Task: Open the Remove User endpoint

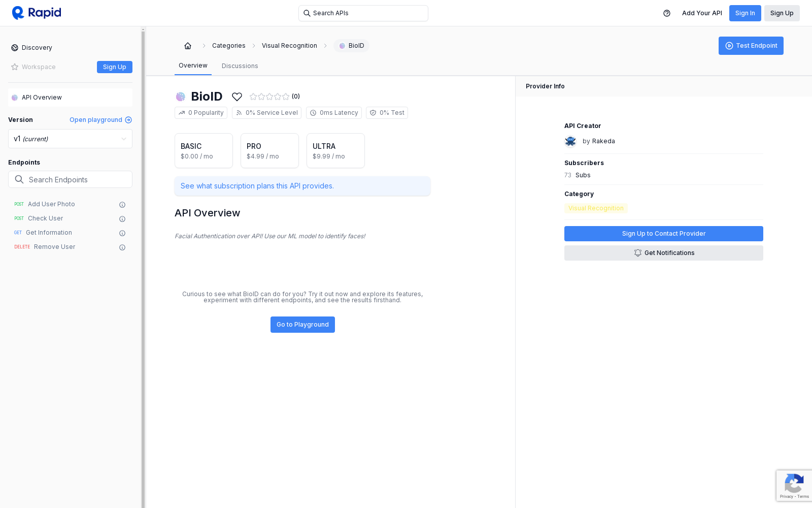Action: pyautogui.click(x=54, y=247)
